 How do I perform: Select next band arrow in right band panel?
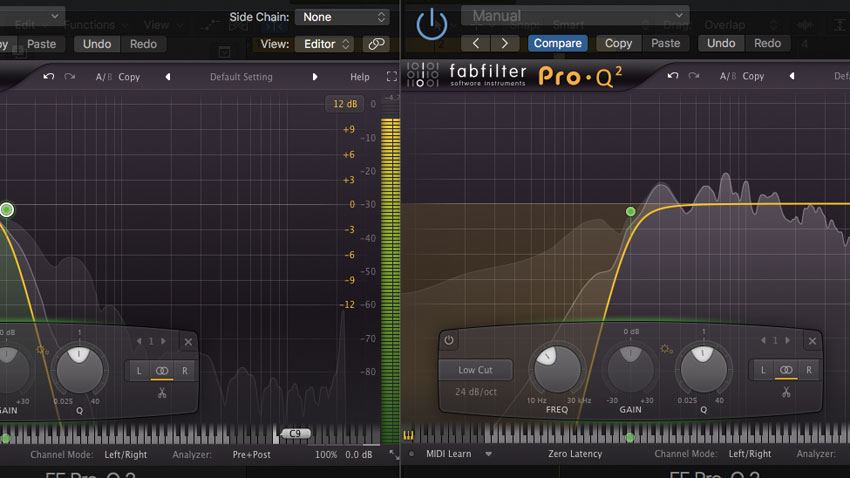tap(788, 340)
